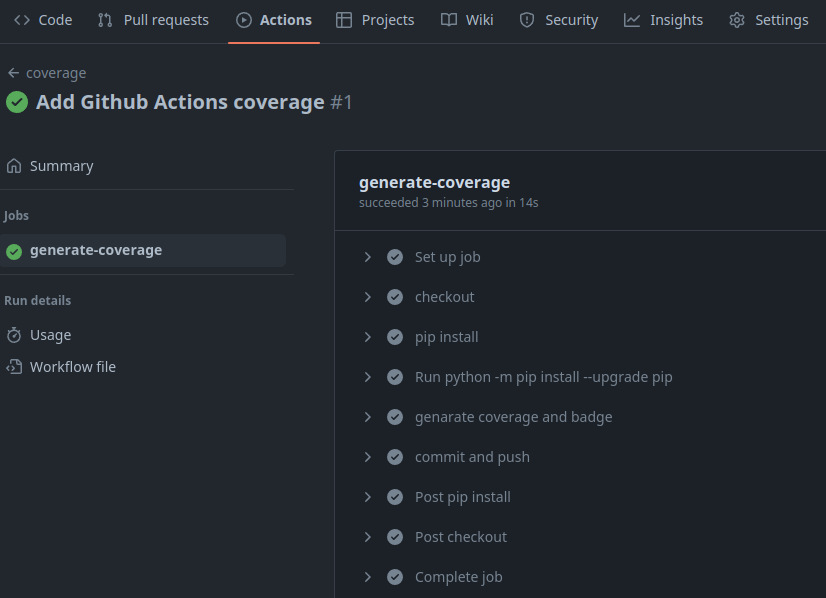Click the green success icon beside run title
The height and width of the screenshot is (598, 826).
(17, 102)
